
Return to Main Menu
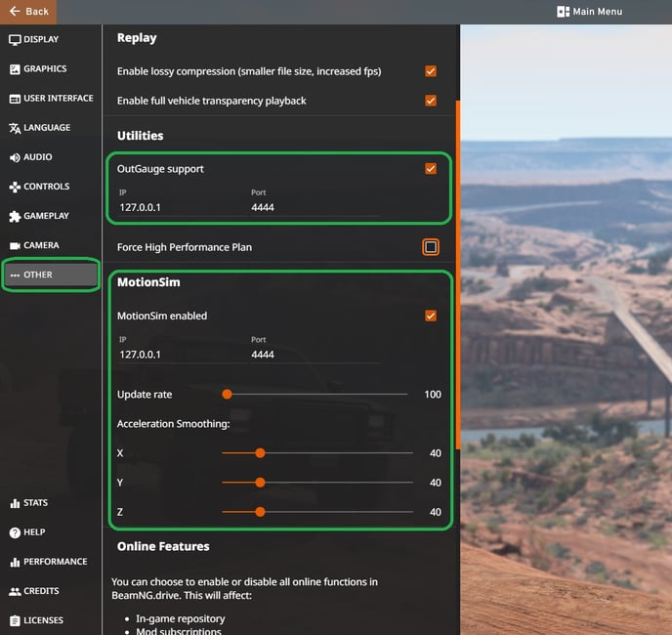pyautogui.click(x=590, y=12)
